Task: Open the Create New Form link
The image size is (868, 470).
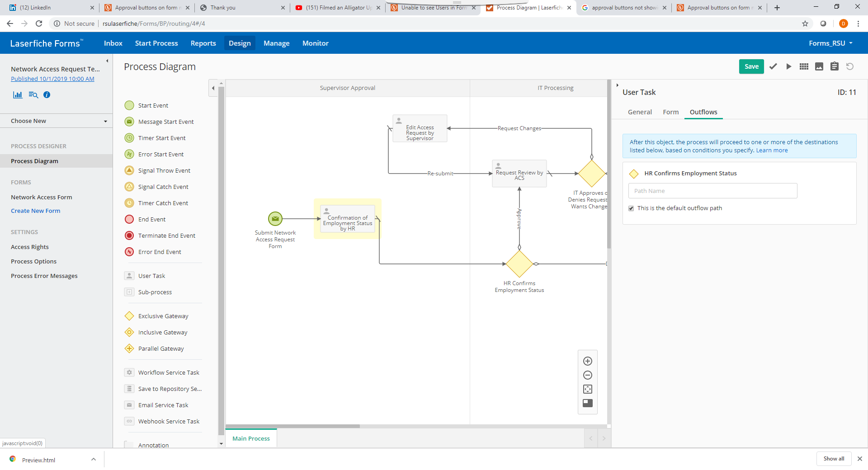Action: coord(35,211)
